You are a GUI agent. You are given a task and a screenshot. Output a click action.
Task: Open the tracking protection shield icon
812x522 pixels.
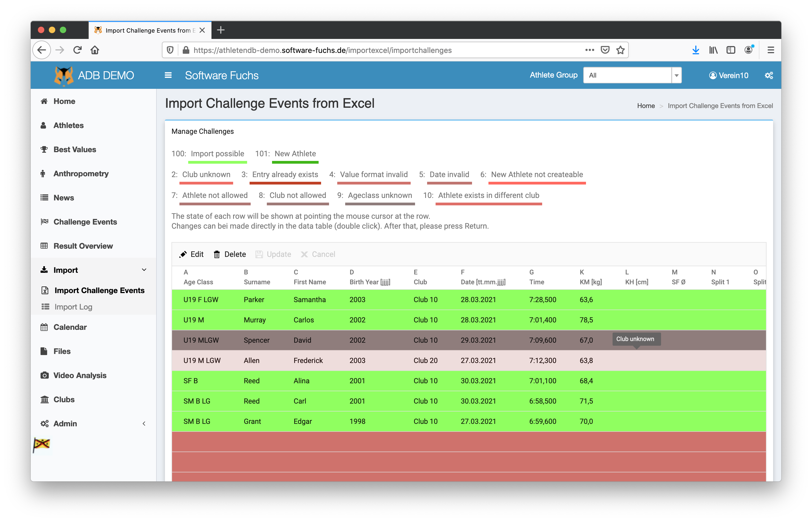170,50
